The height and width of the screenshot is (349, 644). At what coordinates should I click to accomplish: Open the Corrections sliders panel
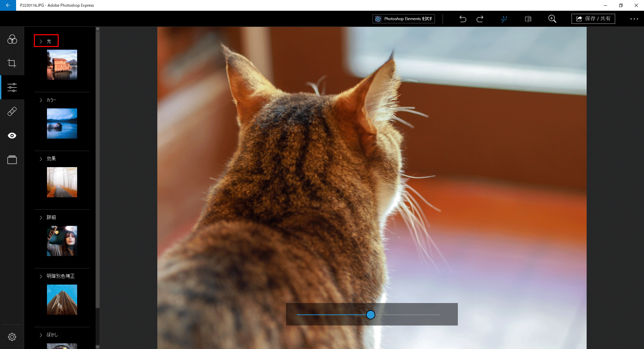click(x=12, y=88)
